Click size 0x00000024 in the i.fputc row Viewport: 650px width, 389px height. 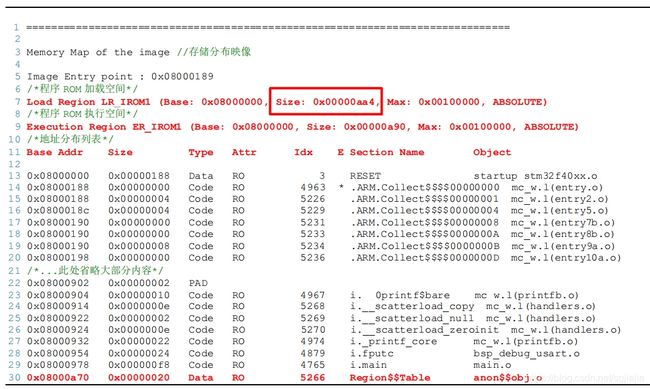[139, 354]
